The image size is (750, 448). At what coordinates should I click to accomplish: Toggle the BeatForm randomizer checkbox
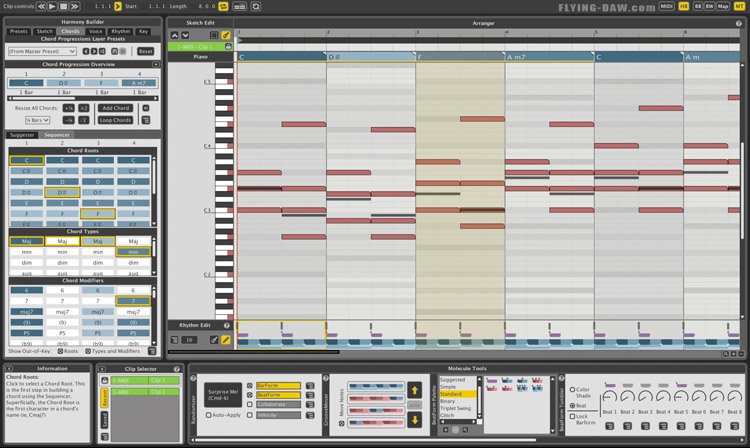click(x=250, y=395)
